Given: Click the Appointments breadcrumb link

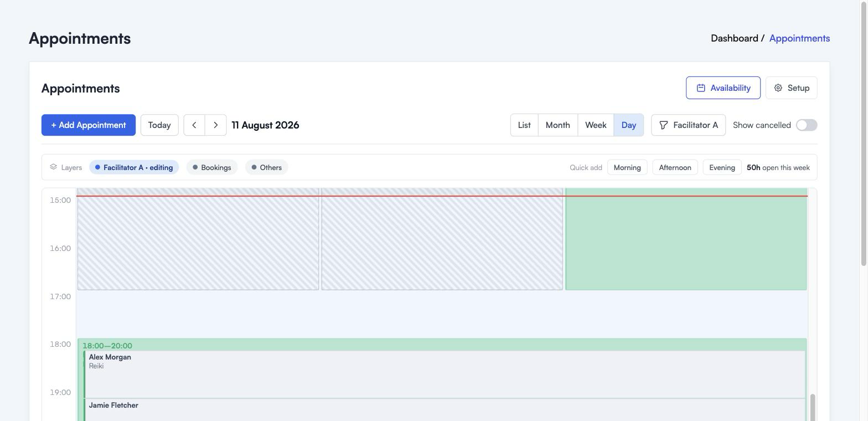Looking at the screenshot, I should [x=799, y=38].
